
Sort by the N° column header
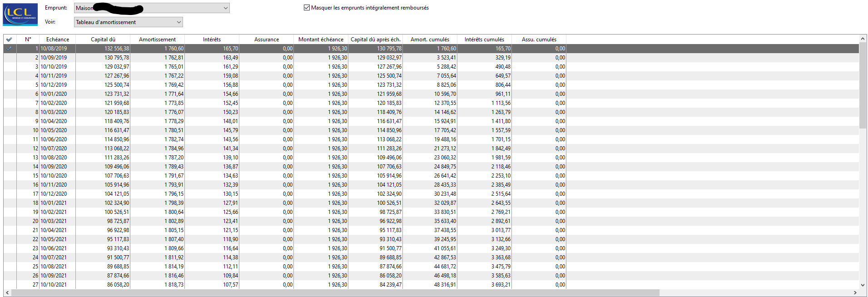pyautogui.click(x=28, y=40)
